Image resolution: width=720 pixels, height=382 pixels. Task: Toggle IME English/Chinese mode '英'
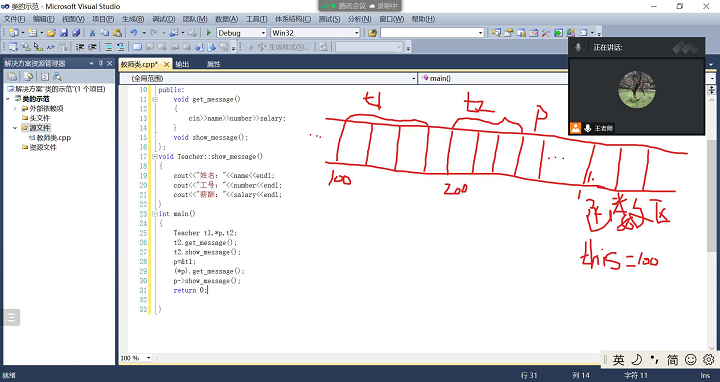(619, 360)
